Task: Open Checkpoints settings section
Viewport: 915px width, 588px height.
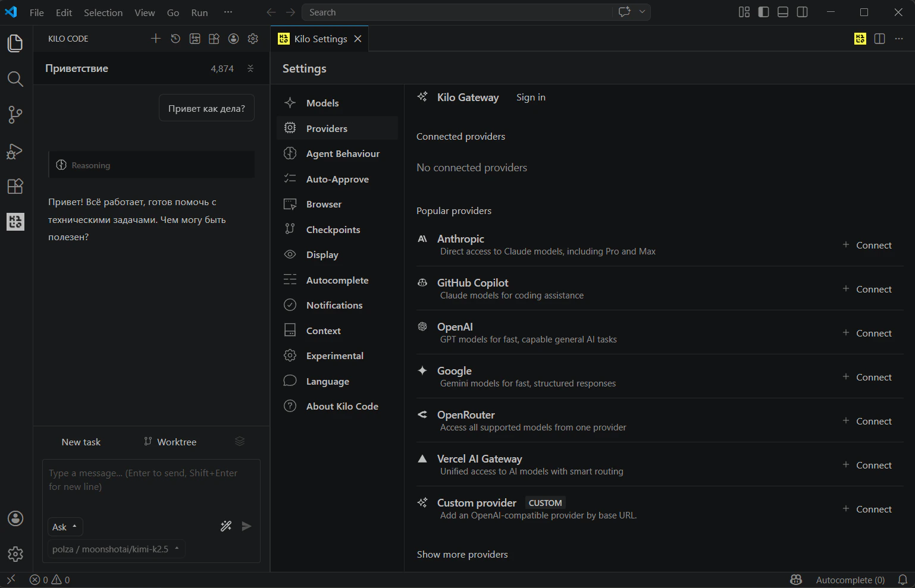Action: click(x=337, y=229)
